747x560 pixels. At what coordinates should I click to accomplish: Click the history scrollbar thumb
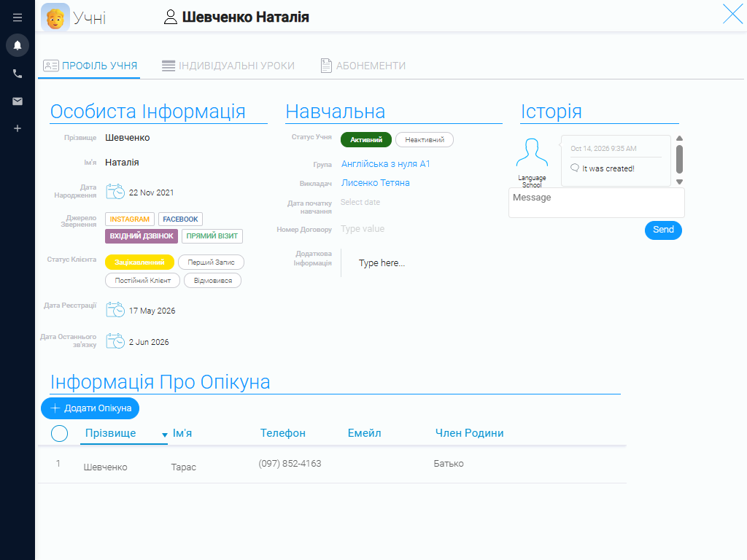[679, 160]
